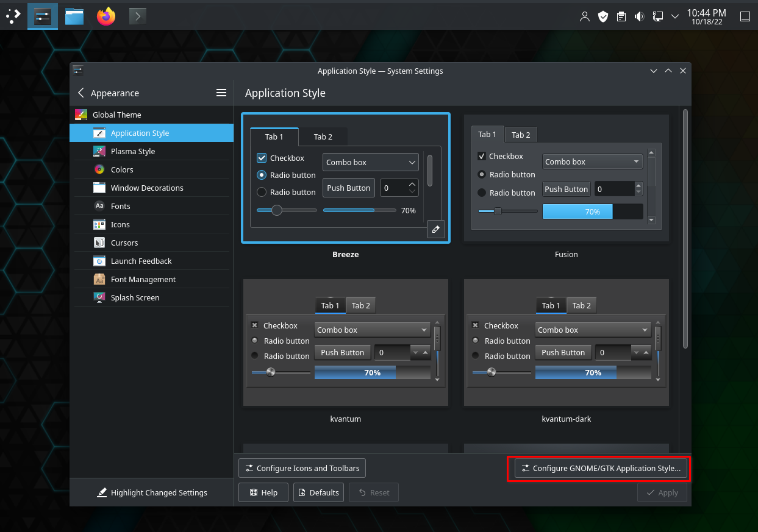The width and height of the screenshot is (758, 532).
Task: Open the Combo box in kvantum-dark preview
Action: tap(593, 330)
